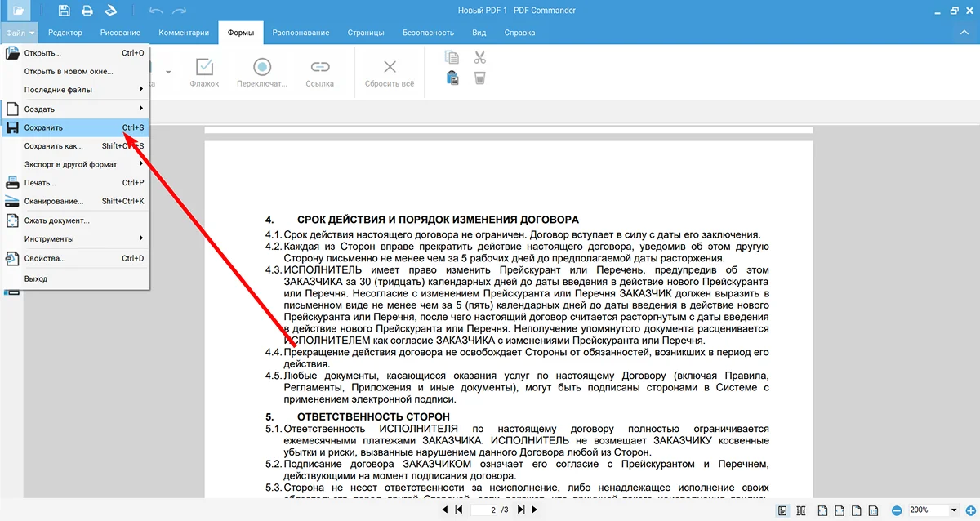Jump to the last page
This screenshot has height=521, width=980.
coord(521,510)
